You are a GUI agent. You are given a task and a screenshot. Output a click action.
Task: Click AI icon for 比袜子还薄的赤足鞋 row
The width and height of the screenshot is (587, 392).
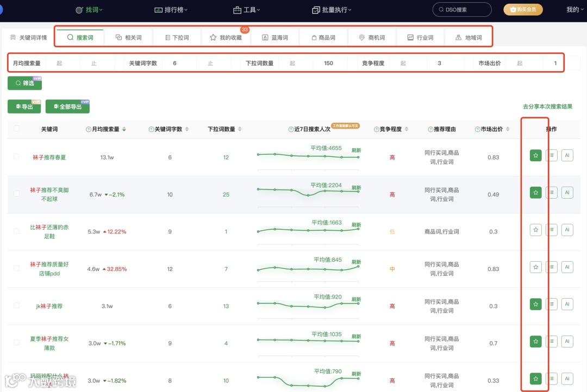coord(567,230)
